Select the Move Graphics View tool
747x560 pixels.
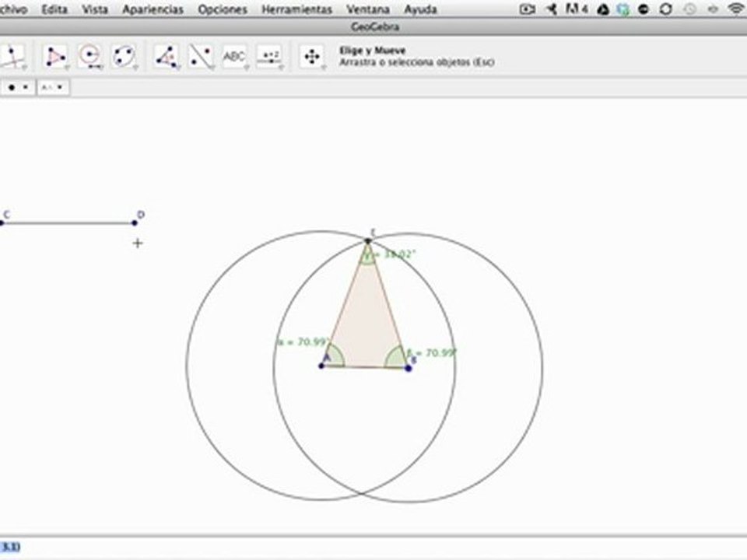(x=312, y=56)
